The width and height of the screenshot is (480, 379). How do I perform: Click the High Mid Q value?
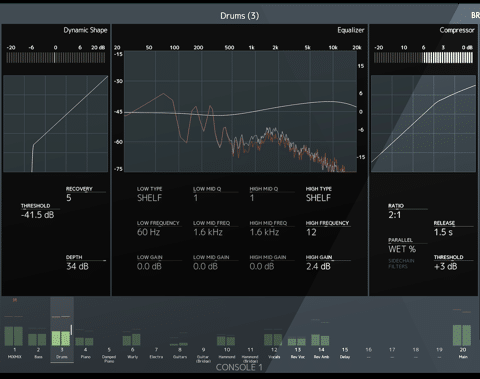(x=252, y=198)
